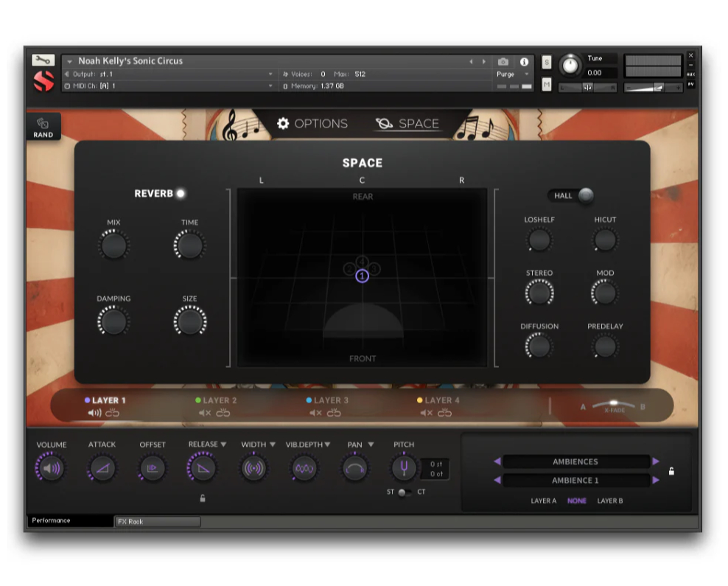This screenshot has height=586, width=728.
Task: Click the lock icon below Release knob
Action: pos(203,498)
